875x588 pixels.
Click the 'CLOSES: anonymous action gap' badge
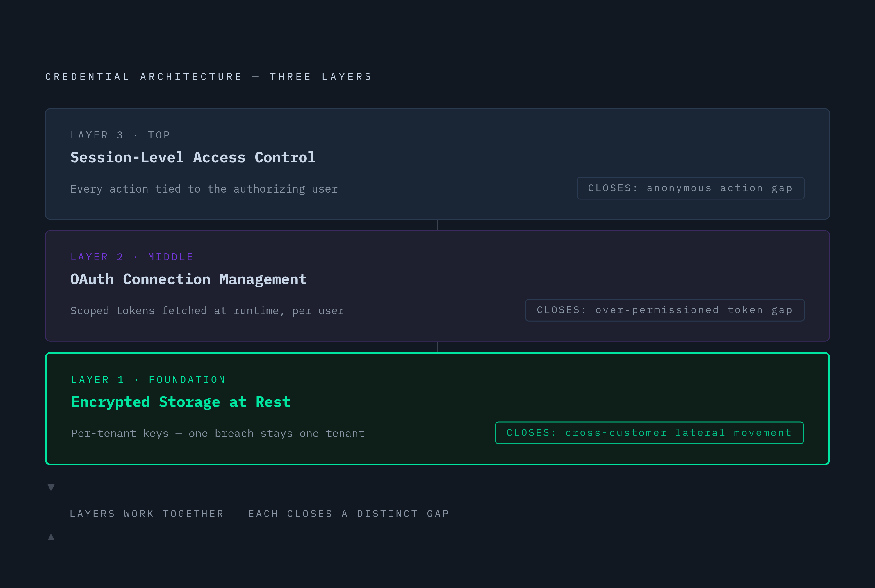point(691,188)
